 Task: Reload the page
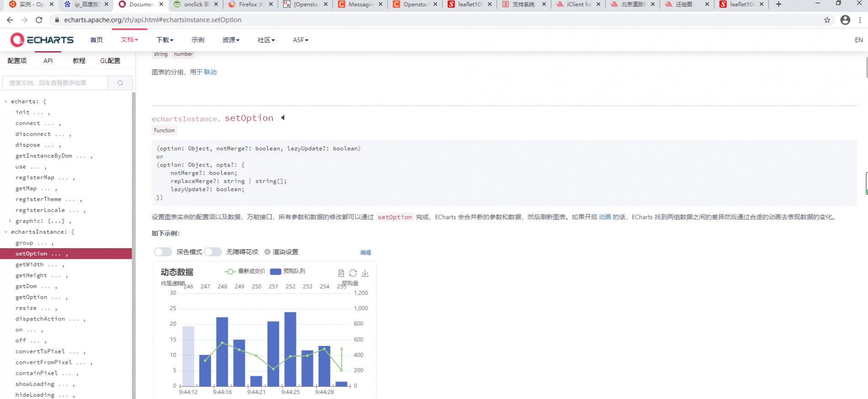[x=39, y=20]
